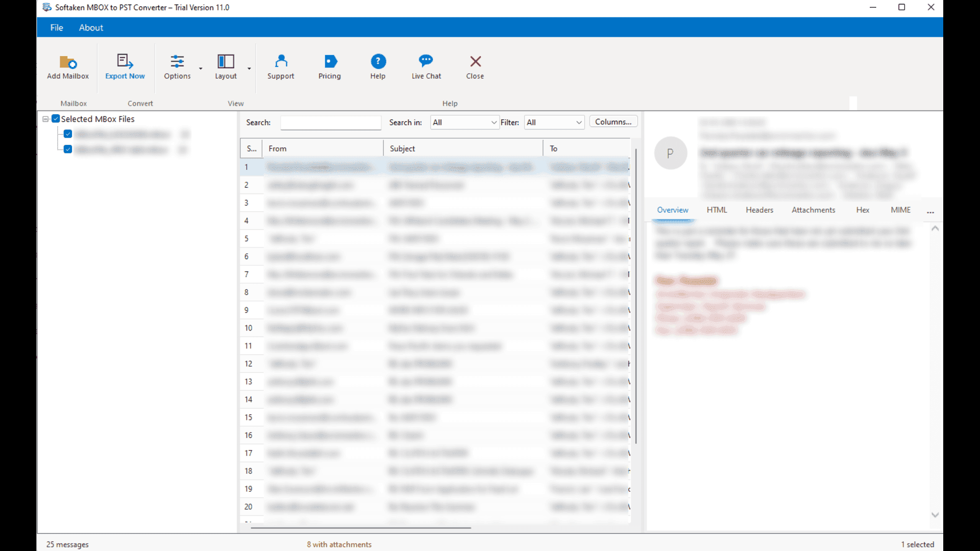The image size is (980, 551).
Task: Select message row number 10
Action: [x=435, y=328]
